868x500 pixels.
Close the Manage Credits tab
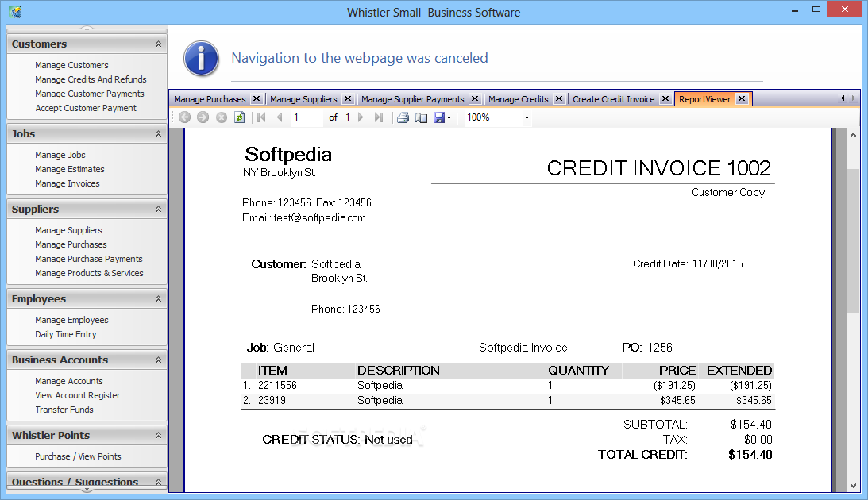click(559, 98)
